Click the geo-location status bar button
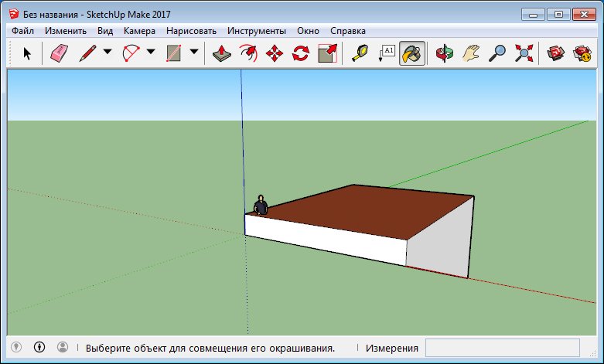The image size is (604, 364). tap(15, 348)
